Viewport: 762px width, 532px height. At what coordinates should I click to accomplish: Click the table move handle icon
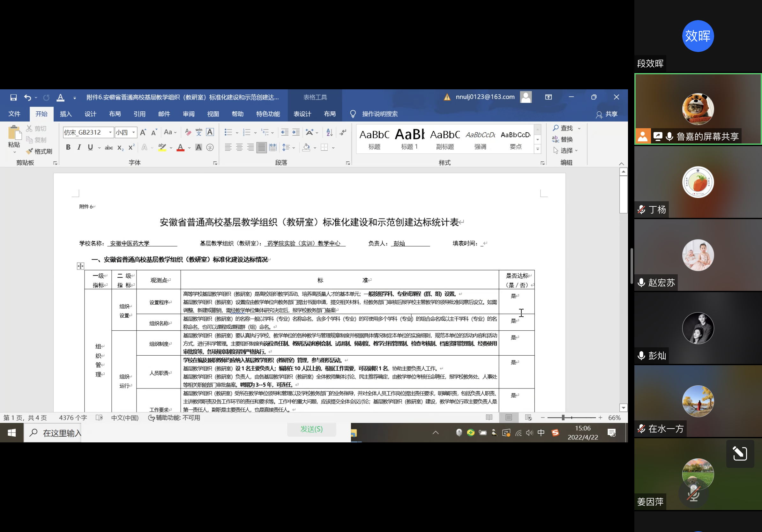80,266
